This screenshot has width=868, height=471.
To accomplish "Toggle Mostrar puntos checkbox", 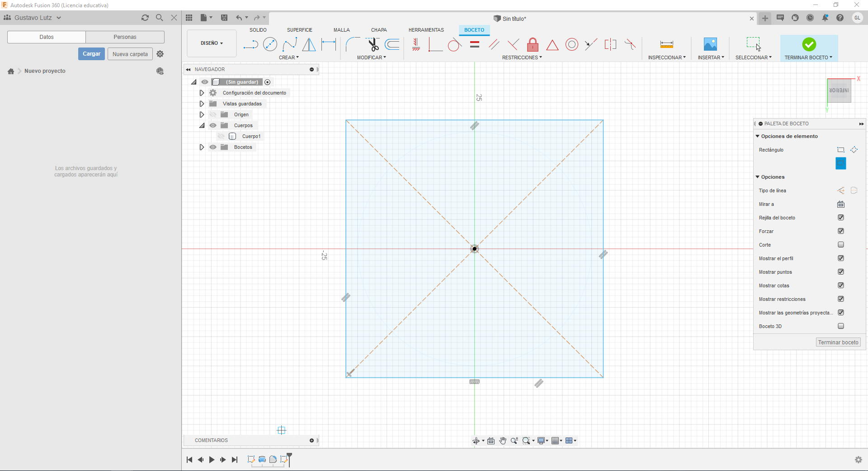I will tap(841, 272).
